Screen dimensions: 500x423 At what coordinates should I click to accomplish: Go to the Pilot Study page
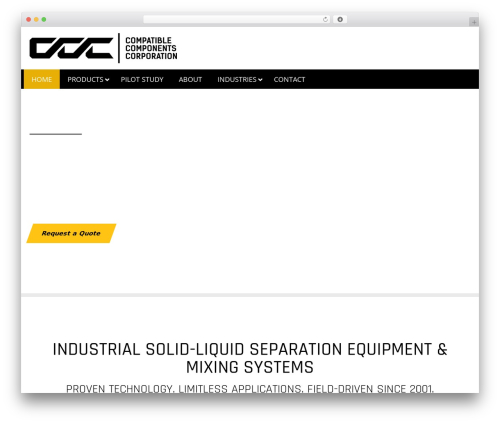pyautogui.click(x=142, y=79)
